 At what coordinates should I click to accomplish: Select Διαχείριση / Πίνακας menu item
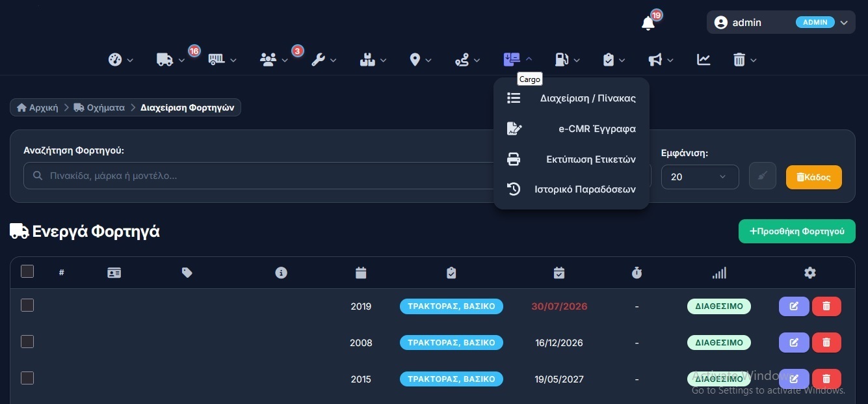click(x=572, y=98)
